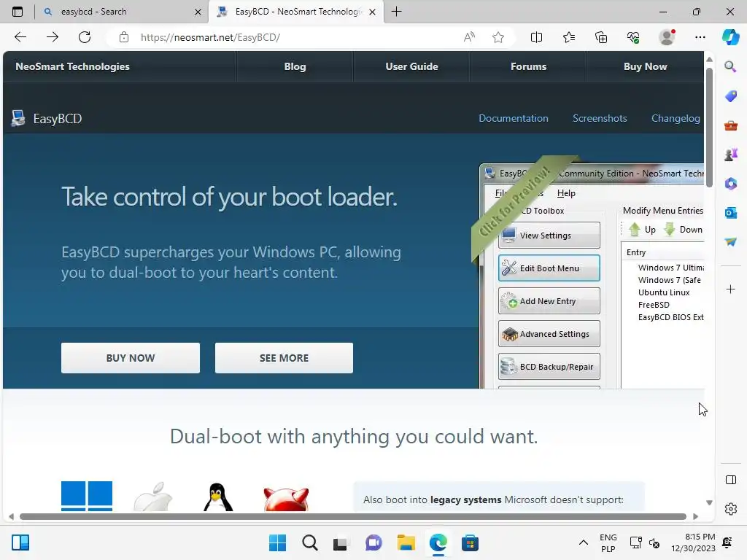Screen dimensions: 747x560
Task: Open sidebar Microsoft 365 icon
Action: click(730, 184)
